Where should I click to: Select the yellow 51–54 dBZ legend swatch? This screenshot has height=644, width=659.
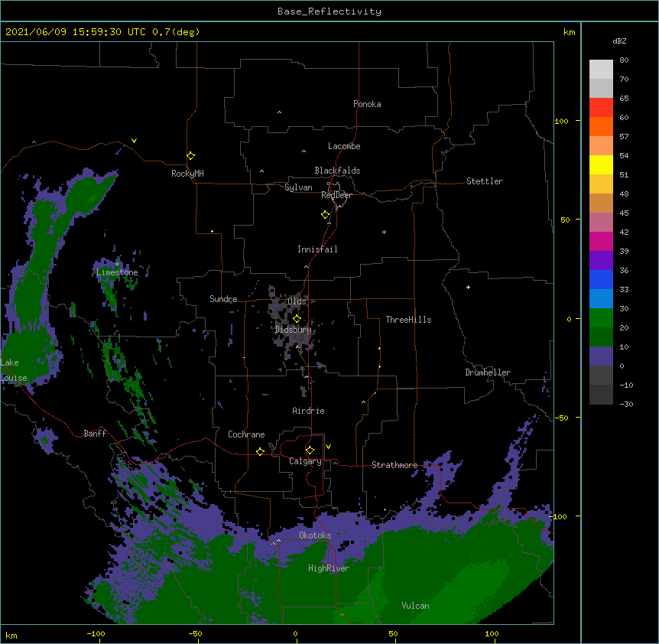tap(601, 164)
